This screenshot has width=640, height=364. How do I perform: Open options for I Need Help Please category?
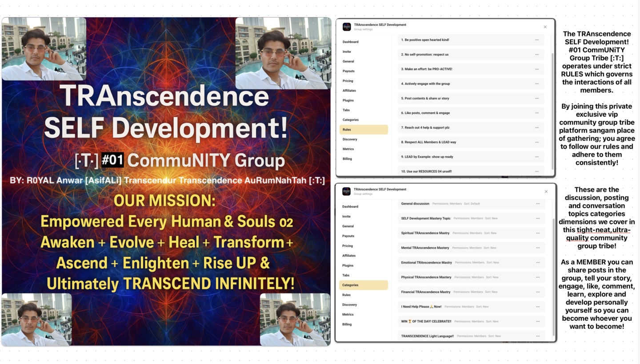[538, 307]
